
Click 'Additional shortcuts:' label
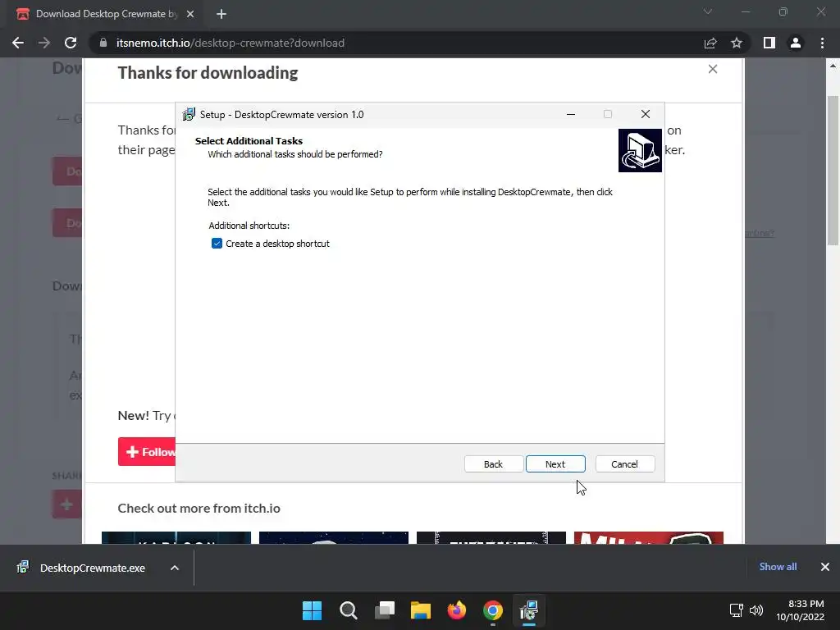pos(249,226)
